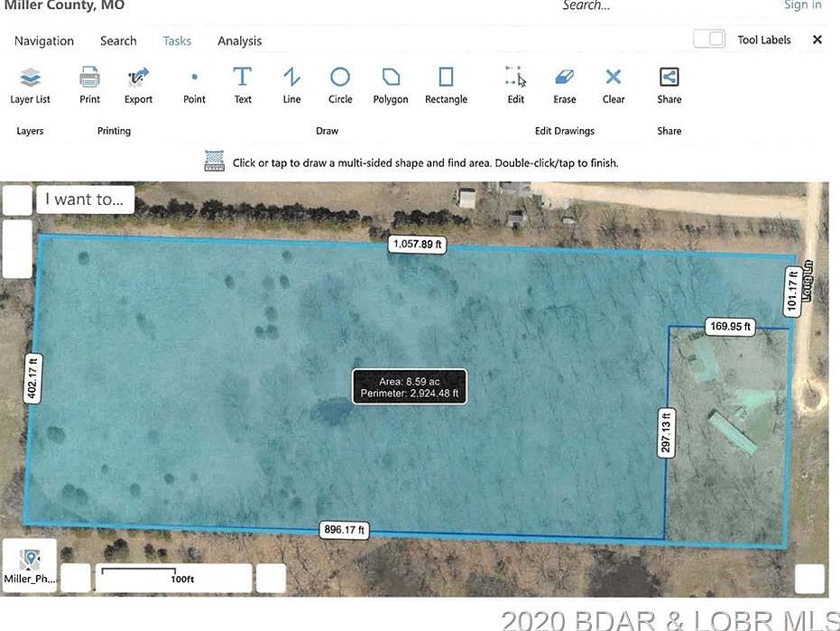
Task: Switch to the Navigation tab
Action: pyautogui.click(x=44, y=41)
